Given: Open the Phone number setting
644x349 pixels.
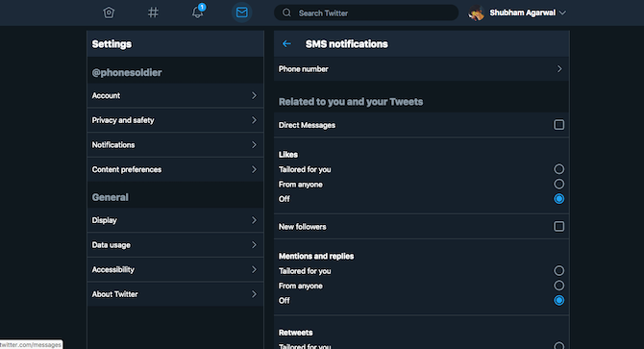Looking at the screenshot, I should [421, 69].
